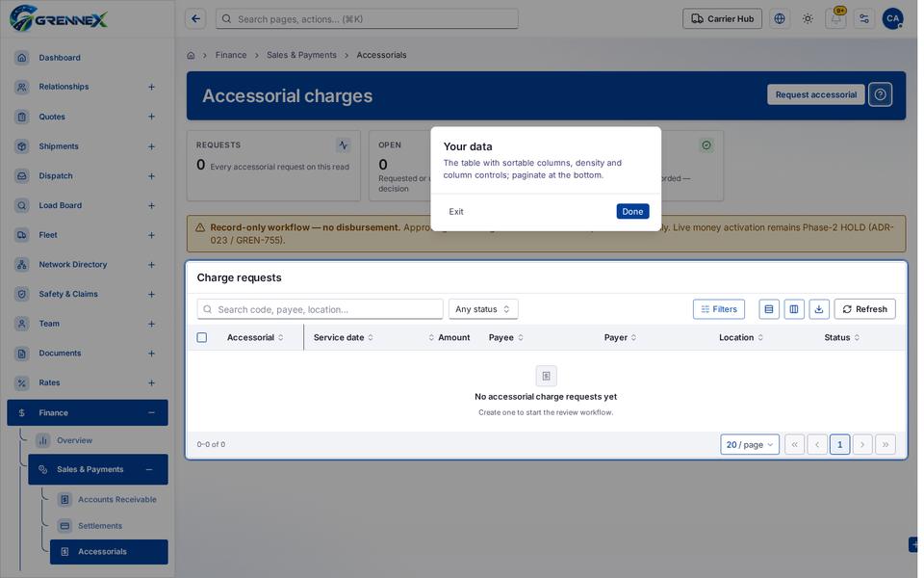Click the export download icon
Image resolution: width=924 pixels, height=578 pixels.
818,309
